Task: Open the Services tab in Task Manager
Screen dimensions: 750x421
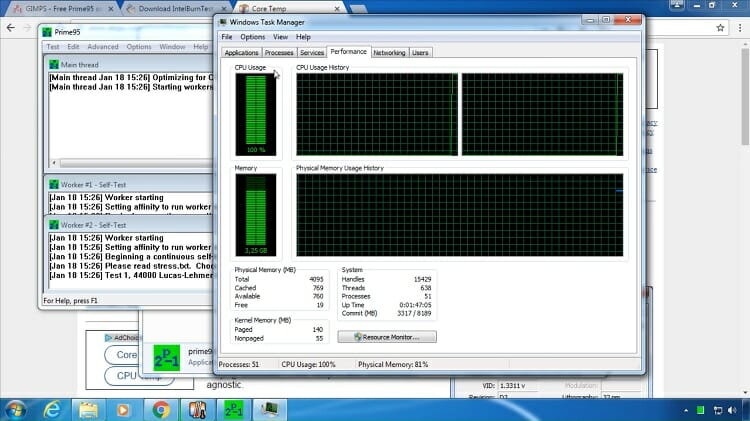Action: (x=312, y=53)
